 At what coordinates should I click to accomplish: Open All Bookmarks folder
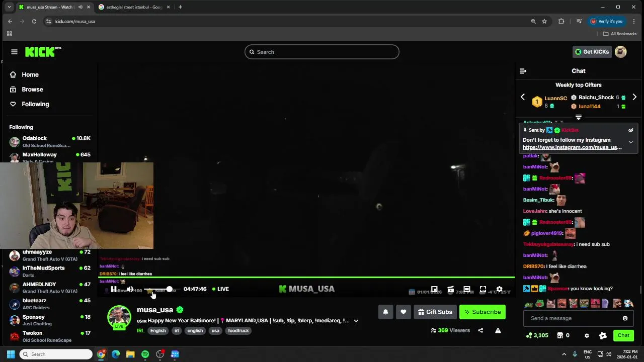point(620,34)
